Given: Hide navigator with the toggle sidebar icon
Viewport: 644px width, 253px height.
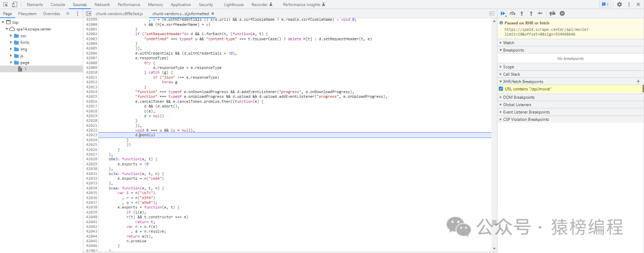Looking at the screenshot, I should [x=88, y=14].
